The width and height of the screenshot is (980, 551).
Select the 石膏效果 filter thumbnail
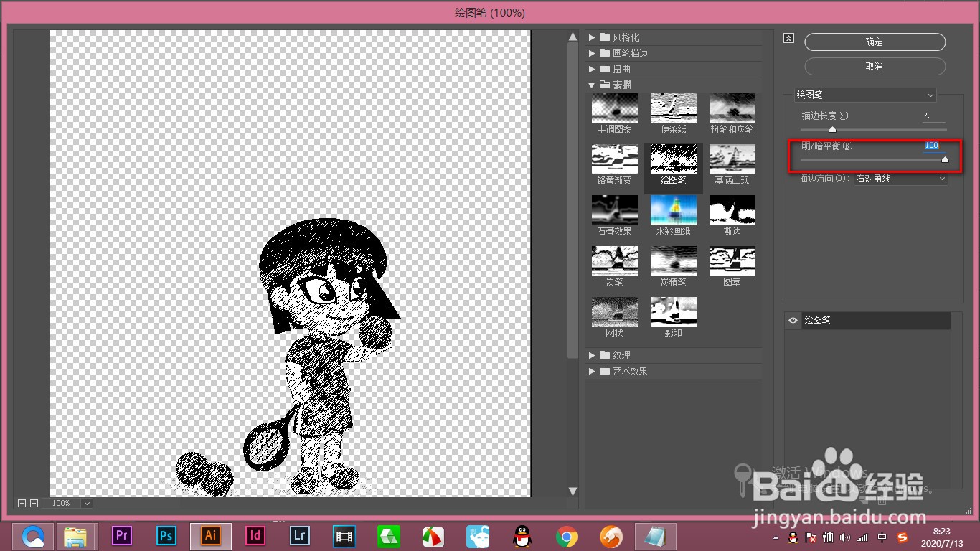pyautogui.click(x=614, y=210)
